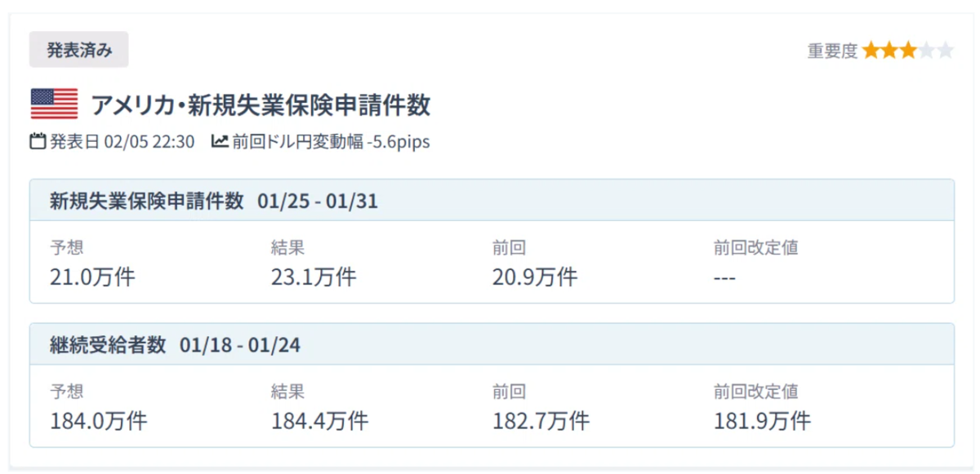Select the 新規失業保険申請件数 01/25 - 01/31 header
The image size is (980, 474).
492,200
